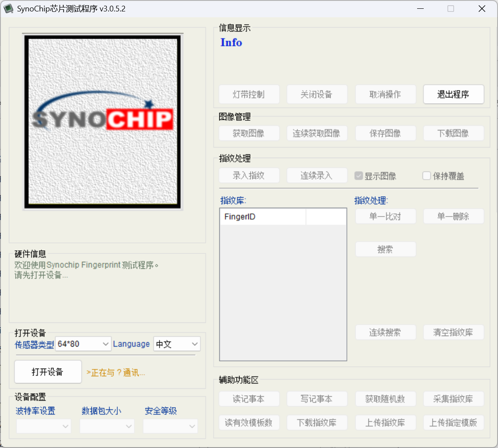Image resolution: width=498 pixels, height=448 pixels.
Task: Click the SynoChip app icon in title bar
Action: (9, 9)
